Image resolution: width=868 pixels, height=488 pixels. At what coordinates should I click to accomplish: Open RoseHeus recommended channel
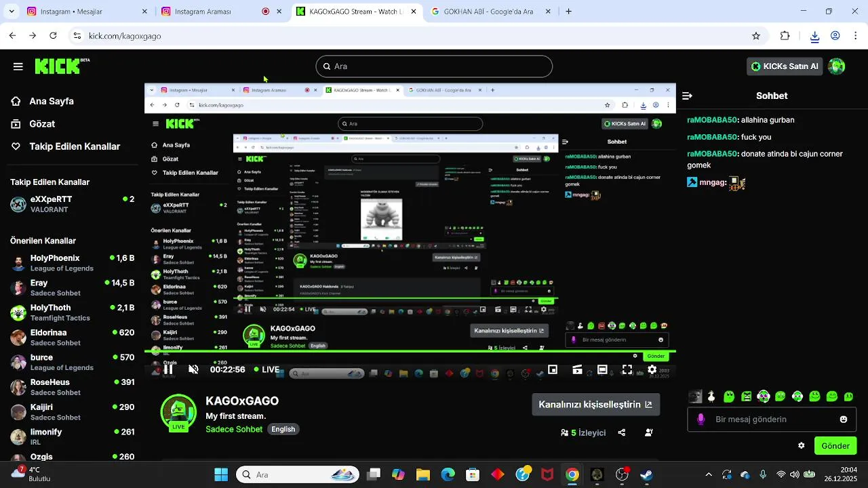(x=72, y=387)
